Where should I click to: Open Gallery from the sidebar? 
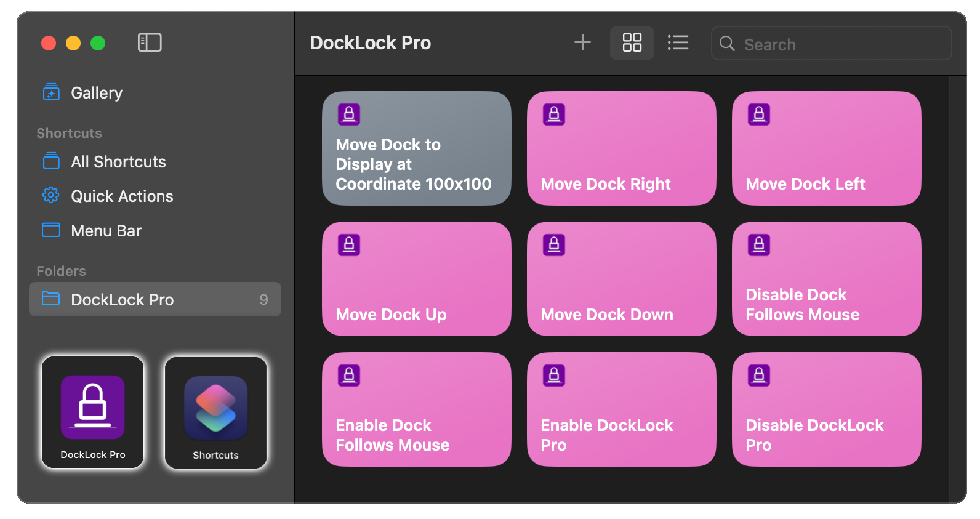[155, 93]
